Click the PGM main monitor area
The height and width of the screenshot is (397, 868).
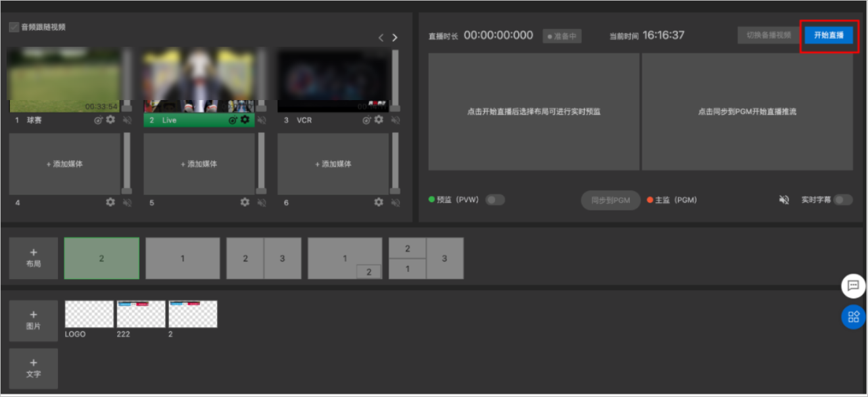(x=747, y=112)
